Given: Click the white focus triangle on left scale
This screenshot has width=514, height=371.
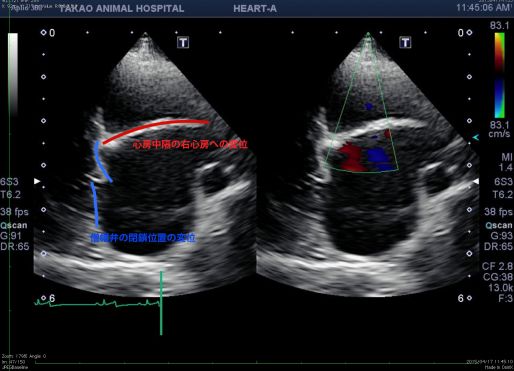Looking at the screenshot, I should [37, 181].
